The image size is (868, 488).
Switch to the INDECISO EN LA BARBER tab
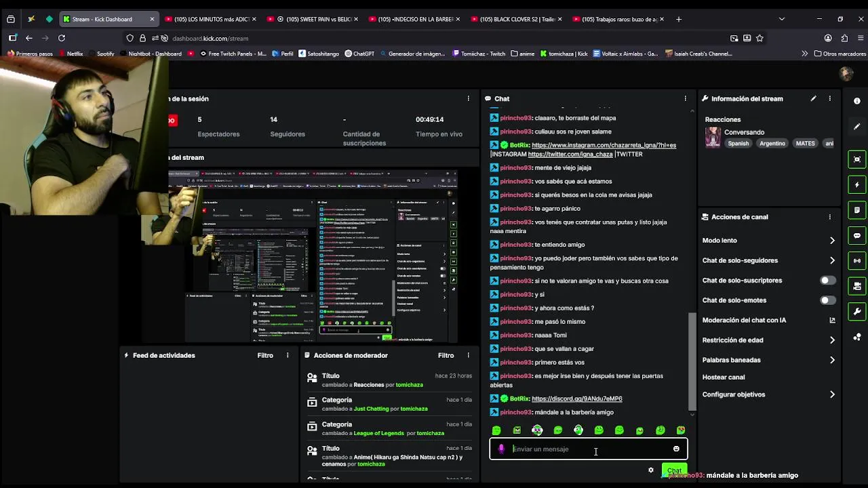pyautogui.click(x=414, y=19)
